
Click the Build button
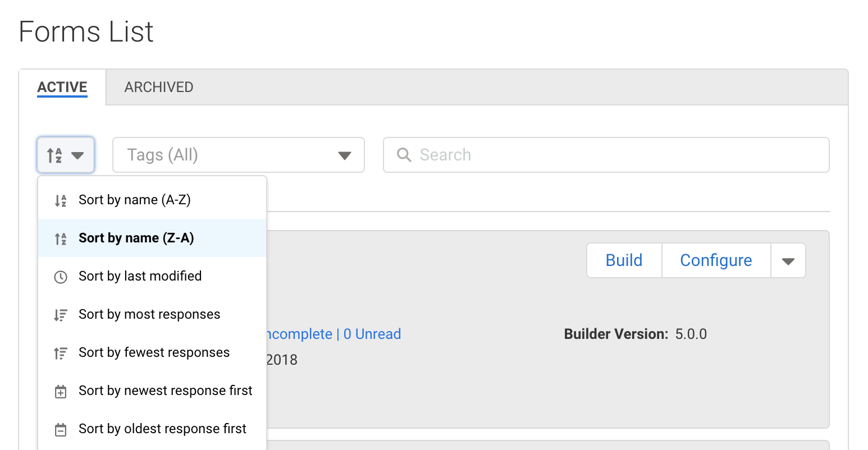(624, 260)
